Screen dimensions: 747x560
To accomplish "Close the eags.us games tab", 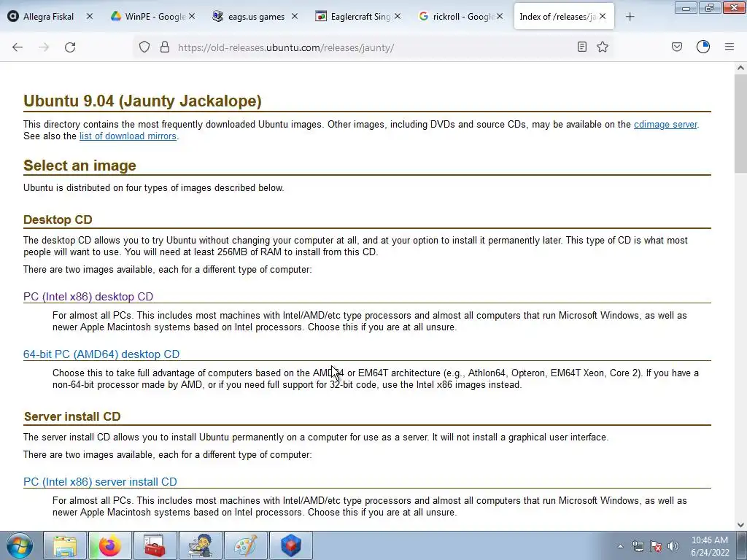I will pos(295,16).
